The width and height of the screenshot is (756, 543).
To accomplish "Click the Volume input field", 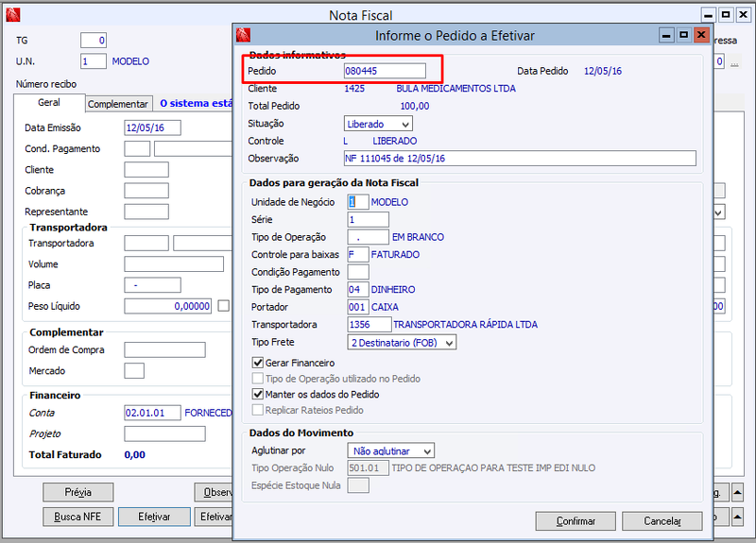I will pos(174,264).
